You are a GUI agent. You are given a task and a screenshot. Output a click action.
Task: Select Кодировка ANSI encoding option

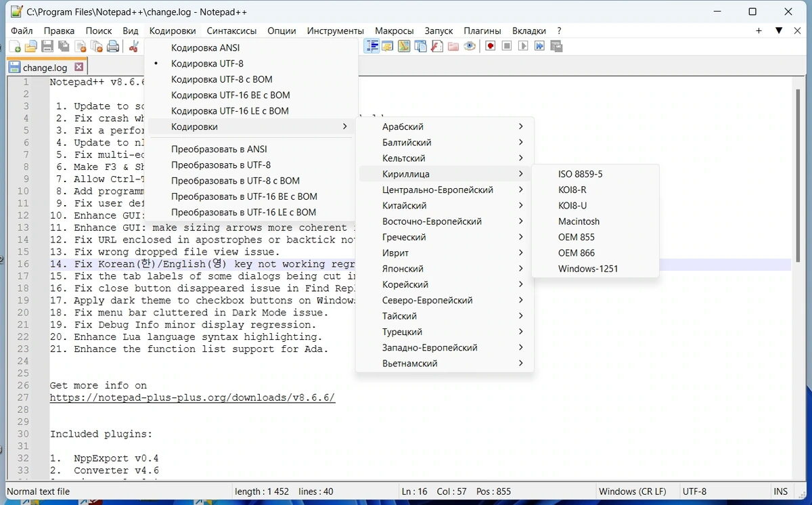click(251, 48)
